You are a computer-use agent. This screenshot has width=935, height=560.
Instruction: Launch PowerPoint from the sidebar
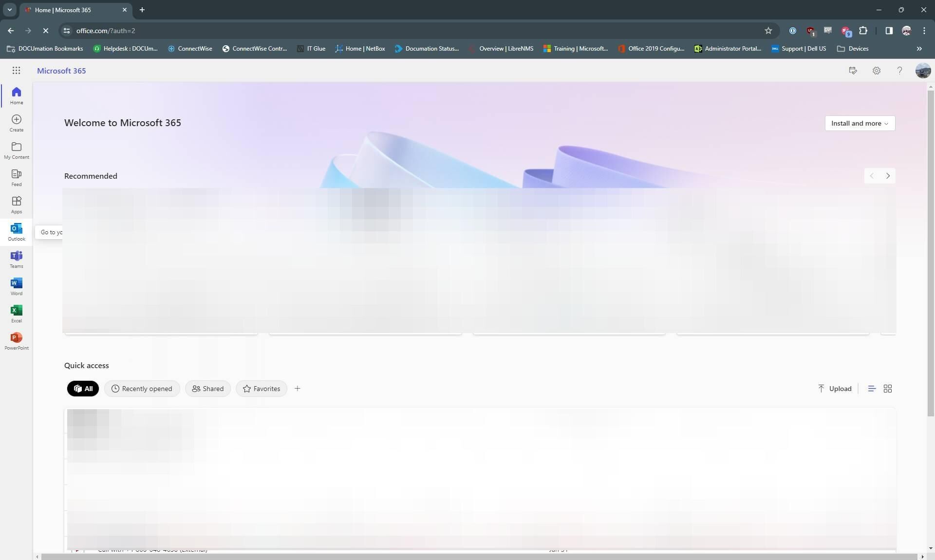pyautogui.click(x=16, y=341)
